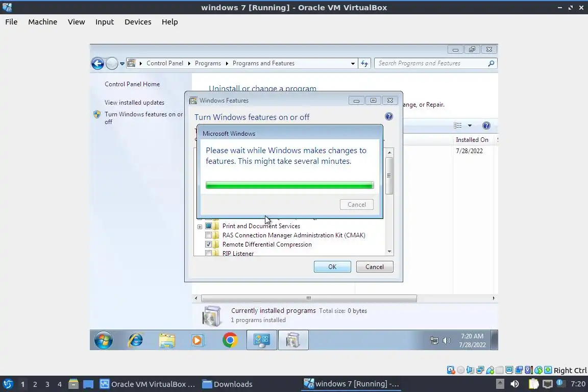
Task: Open recent pages dropdown next to Forward
Action: (122, 64)
